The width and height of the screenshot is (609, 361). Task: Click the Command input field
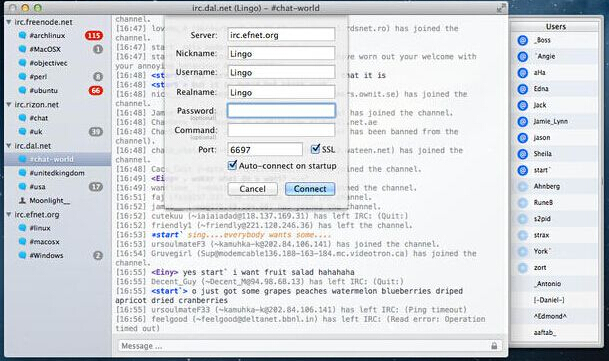[281, 130]
